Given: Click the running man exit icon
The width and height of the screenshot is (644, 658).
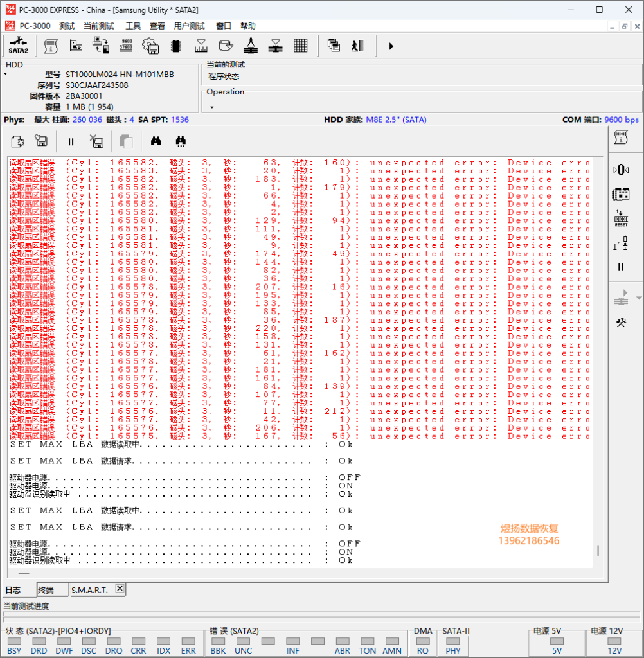Looking at the screenshot, I should point(358,46).
